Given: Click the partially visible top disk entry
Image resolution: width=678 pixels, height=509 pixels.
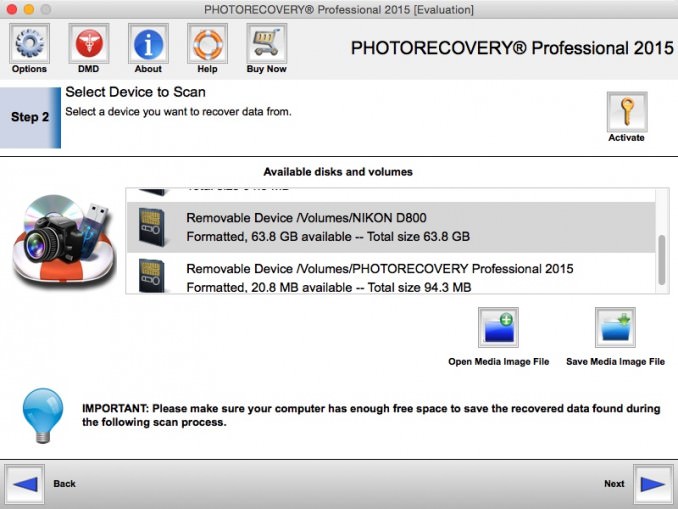Looking at the screenshot, I should coord(390,191).
